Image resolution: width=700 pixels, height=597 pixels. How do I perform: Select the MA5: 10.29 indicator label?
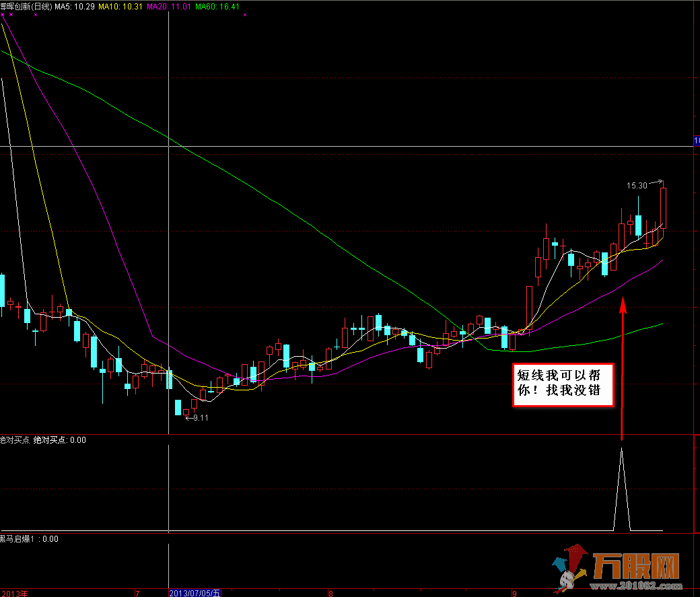point(75,7)
